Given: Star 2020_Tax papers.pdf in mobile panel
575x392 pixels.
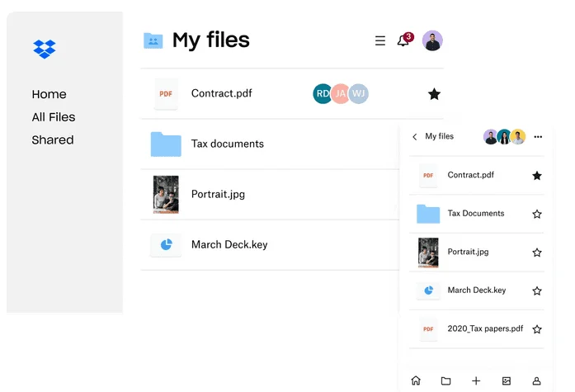Looking at the screenshot, I should tap(537, 329).
